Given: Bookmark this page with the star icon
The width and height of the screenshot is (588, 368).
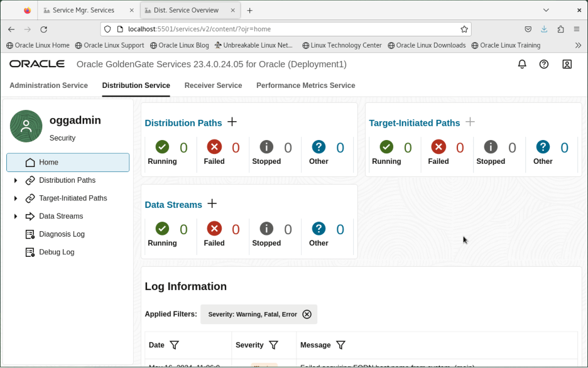Looking at the screenshot, I should pyautogui.click(x=464, y=30).
